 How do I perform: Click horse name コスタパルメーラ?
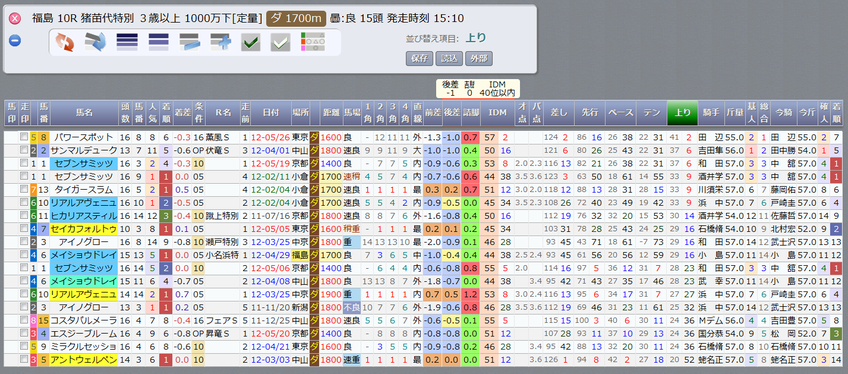click(84, 320)
